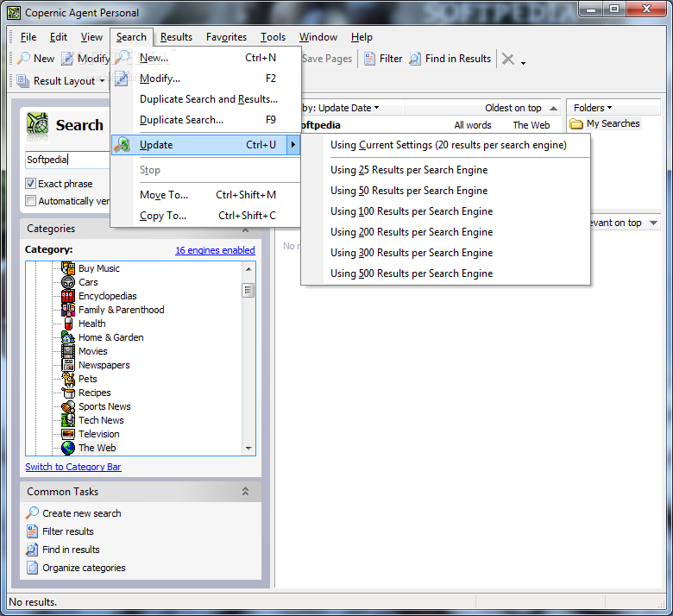Viewport: 673px width, 616px height.
Task: Click the Filter toolbar icon
Action: tap(369, 59)
